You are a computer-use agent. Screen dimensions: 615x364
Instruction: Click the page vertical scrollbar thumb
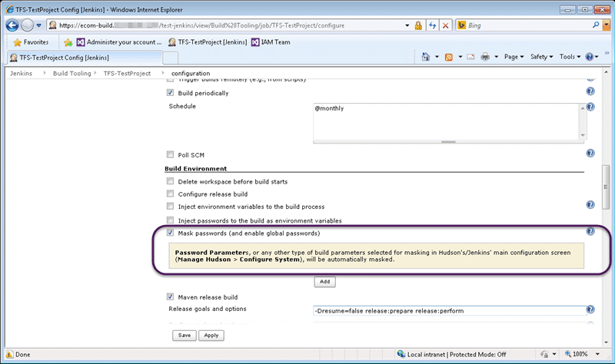point(606,187)
